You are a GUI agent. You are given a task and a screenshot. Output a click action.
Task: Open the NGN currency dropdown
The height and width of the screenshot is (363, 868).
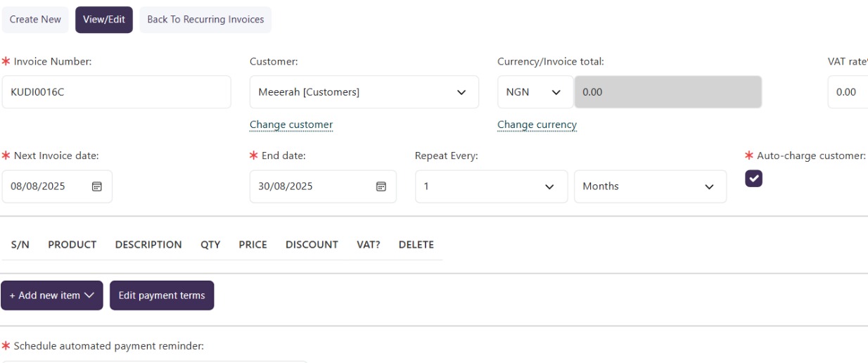(535, 92)
